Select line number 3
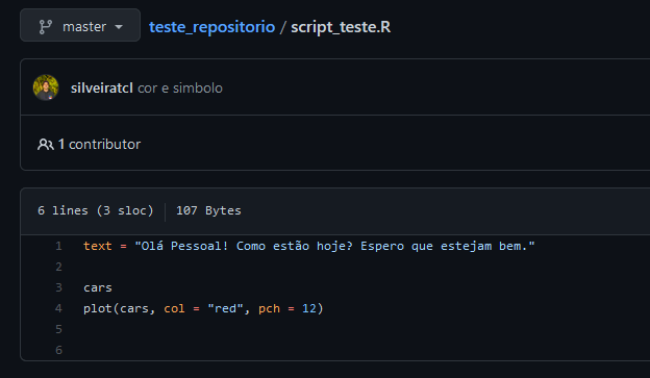Screen dimensions: 650x378 point(59,288)
